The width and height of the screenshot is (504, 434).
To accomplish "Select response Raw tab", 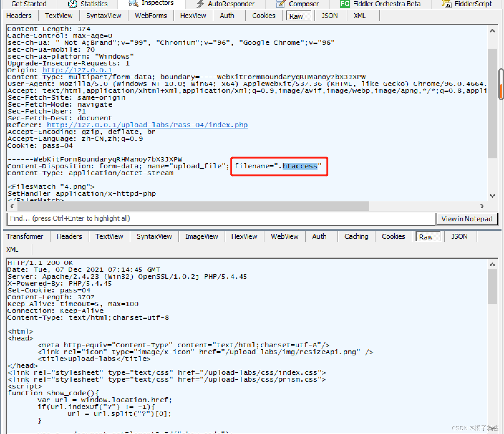I will [428, 237].
